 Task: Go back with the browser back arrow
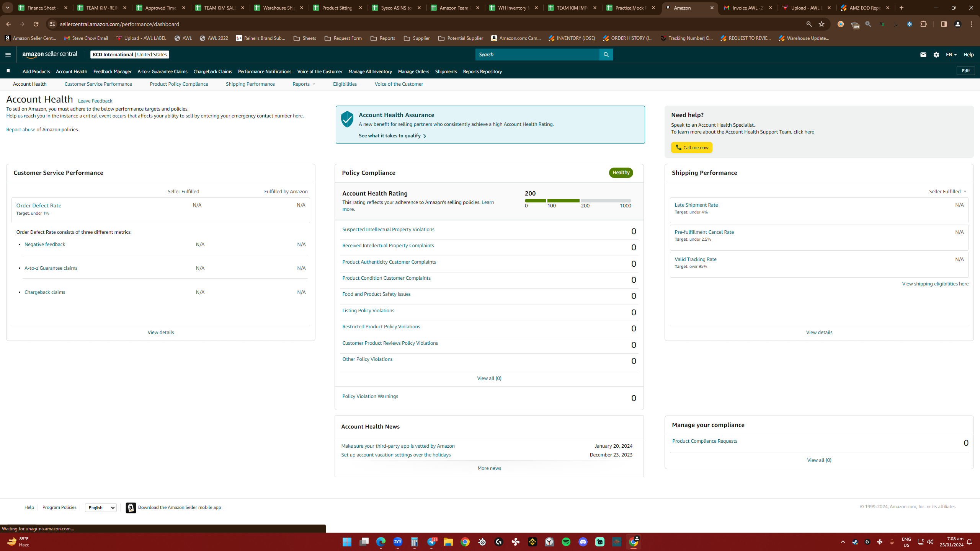(x=8, y=24)
